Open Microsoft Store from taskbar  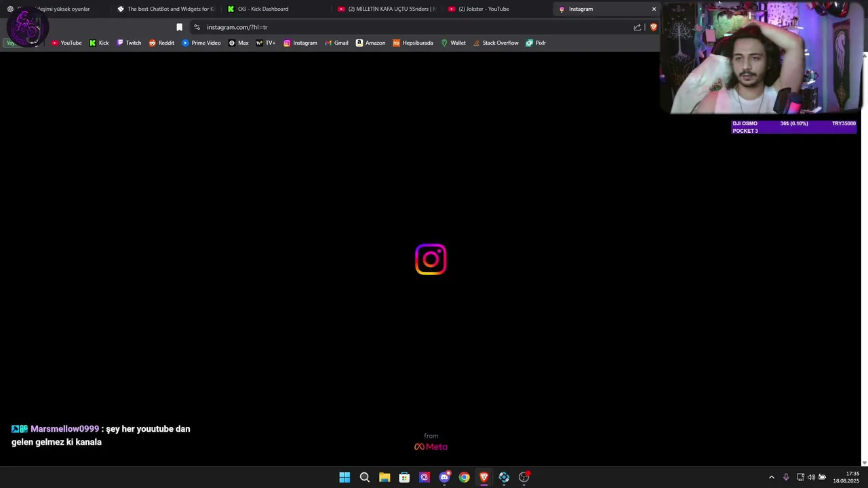[x=404, y=477]
